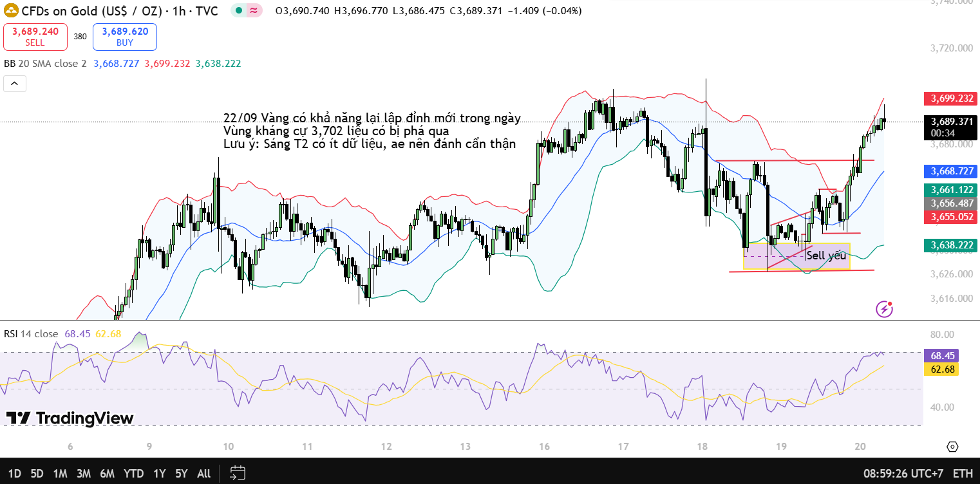Click the RSI 14 close indicator label

(31, 334)
